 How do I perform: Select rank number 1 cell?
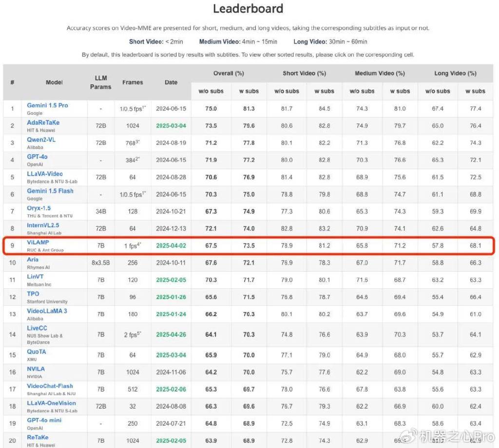point(12,109)
